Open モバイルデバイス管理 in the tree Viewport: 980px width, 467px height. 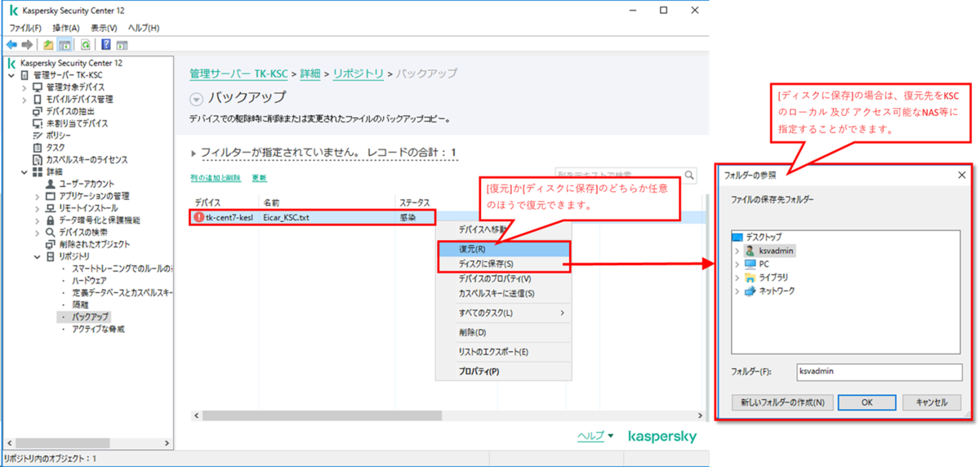(x=79, y=100)
